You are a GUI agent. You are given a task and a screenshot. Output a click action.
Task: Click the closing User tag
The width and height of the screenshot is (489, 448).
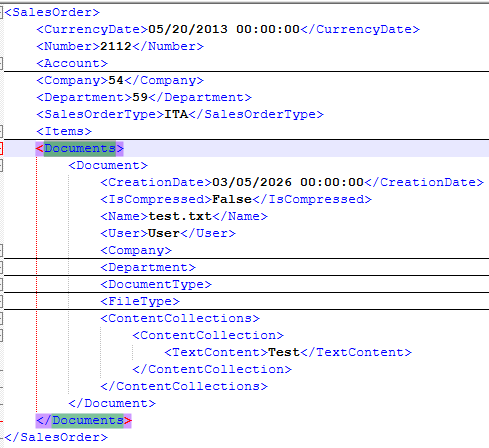tap(208, 233)
